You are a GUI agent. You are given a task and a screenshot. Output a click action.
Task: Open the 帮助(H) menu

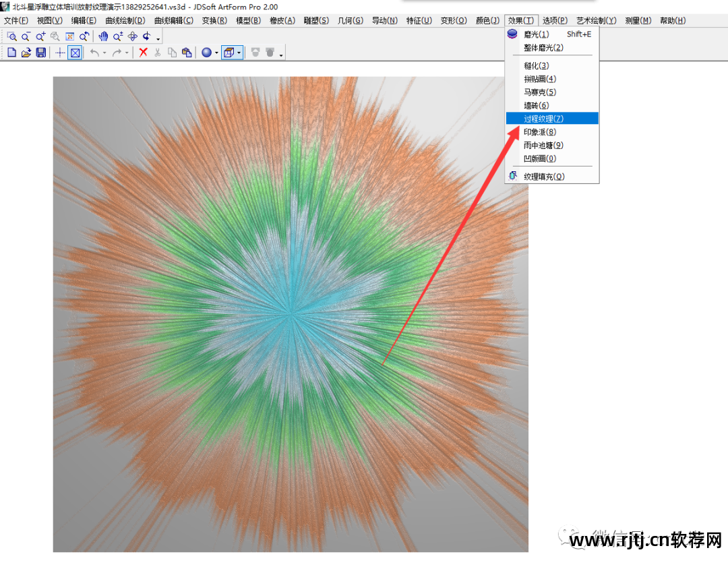point(673,20)
